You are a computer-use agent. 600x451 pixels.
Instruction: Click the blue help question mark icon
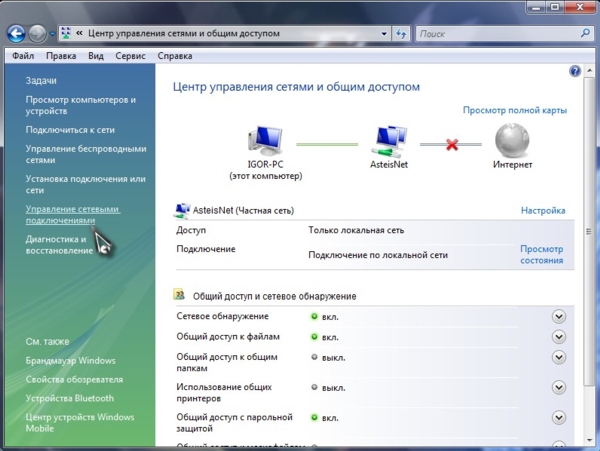(575, 71)
